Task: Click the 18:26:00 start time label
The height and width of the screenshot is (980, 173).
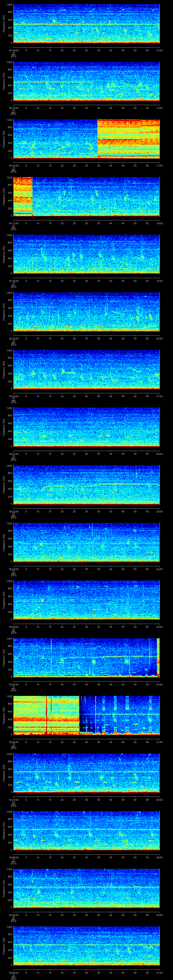Action: pyautogui.click(x=13, y=742)
